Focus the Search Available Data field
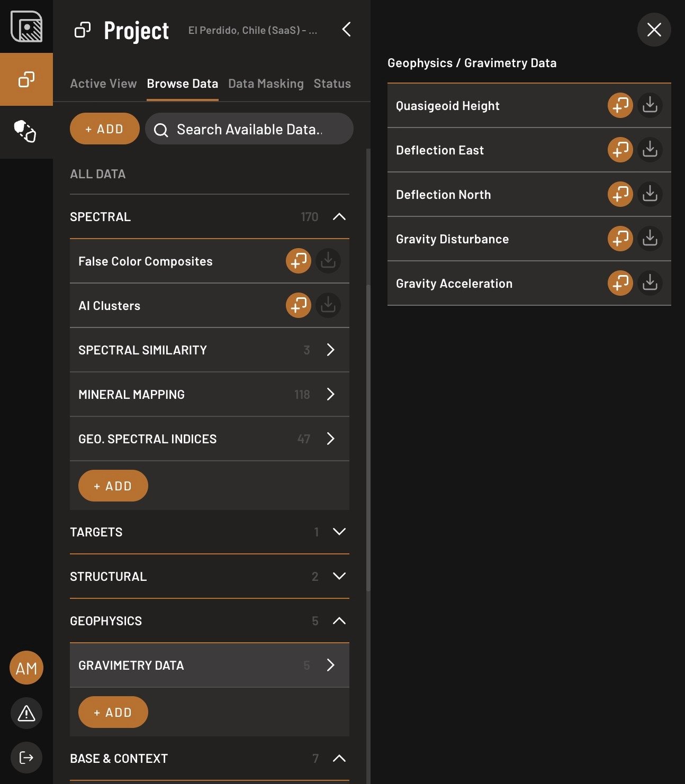 coord(249,129)
